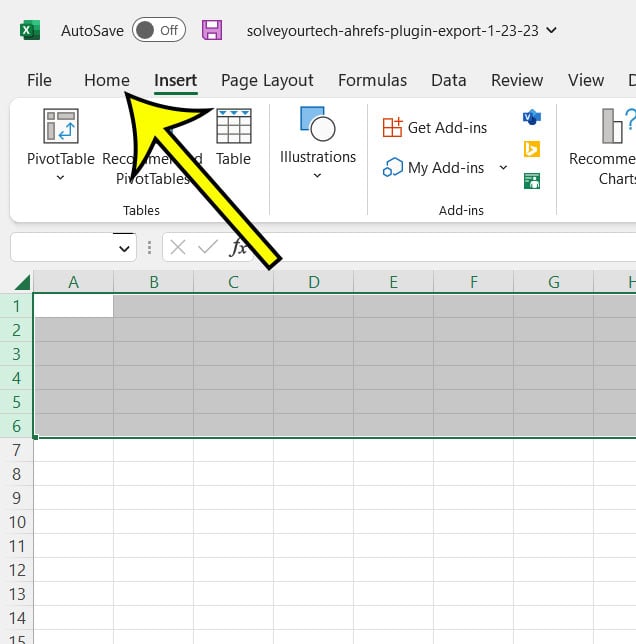Select row 10 header
The image size is (636, 644).
click(16, 522)
